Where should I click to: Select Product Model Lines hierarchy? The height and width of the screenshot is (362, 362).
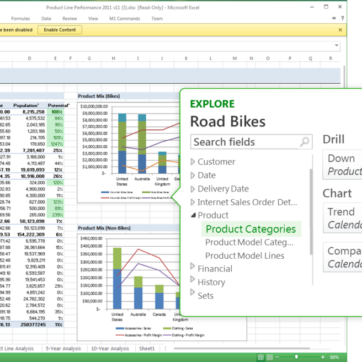click(x=245, y=256)
